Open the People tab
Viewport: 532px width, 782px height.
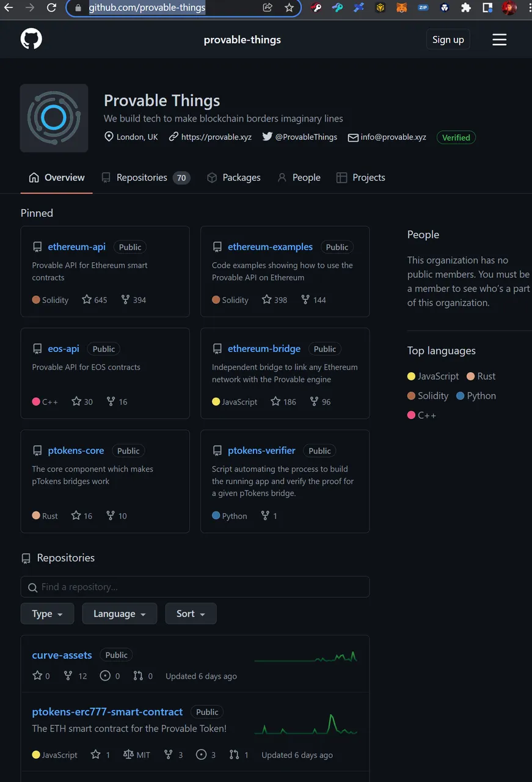click(299, 178)
